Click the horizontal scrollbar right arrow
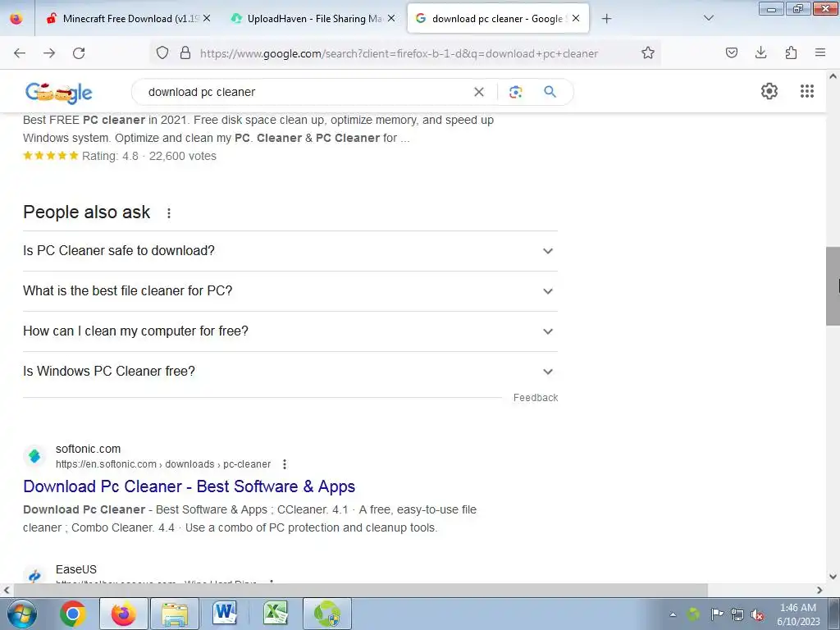The height and width of the screenshot is (630, 840). 819,590
